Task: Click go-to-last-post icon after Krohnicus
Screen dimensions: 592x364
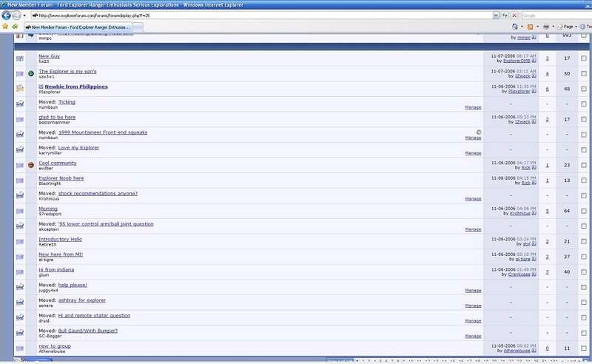Action: click(534, 213)
